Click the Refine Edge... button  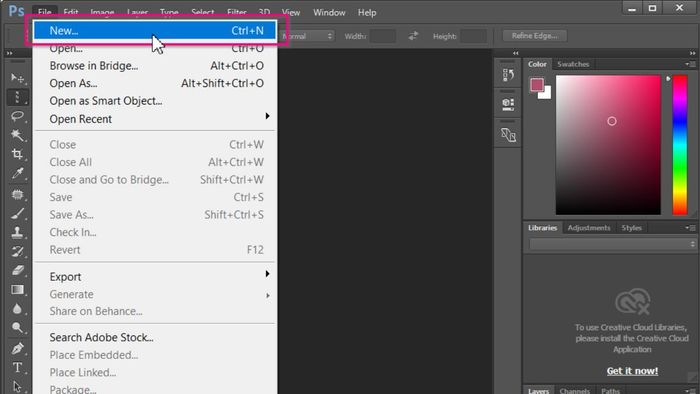coord(535,36)
